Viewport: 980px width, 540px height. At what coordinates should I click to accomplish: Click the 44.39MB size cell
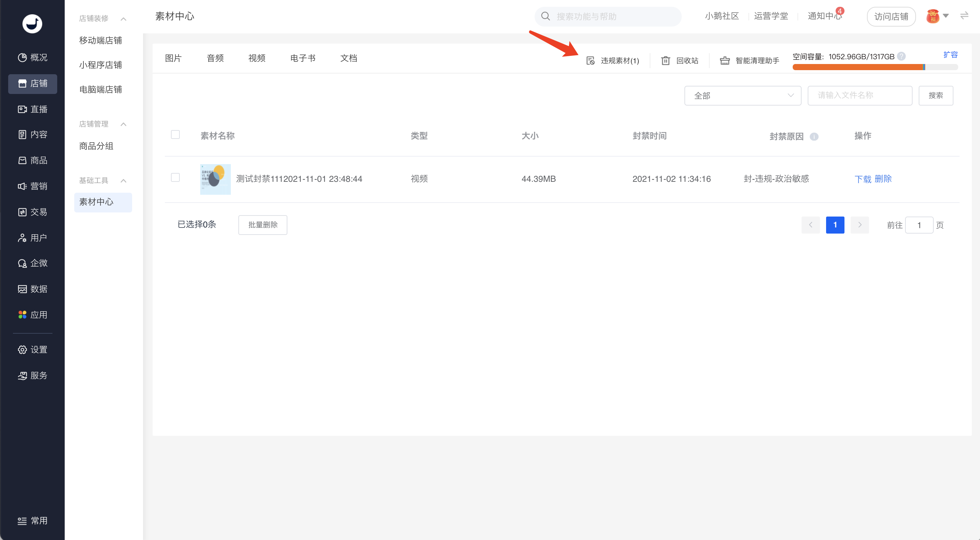538,179
